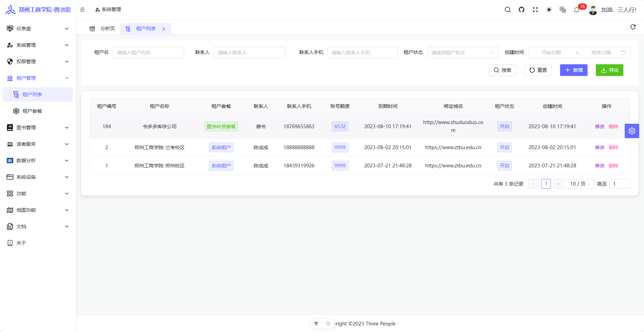Go to next page arrow

pos(558,184)
